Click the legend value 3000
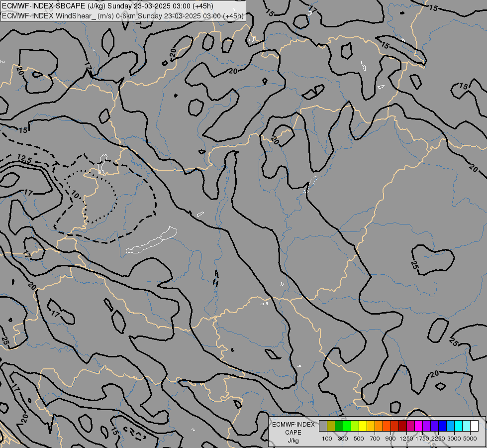The width and height of the screenshot is (487, 448). 454,439
